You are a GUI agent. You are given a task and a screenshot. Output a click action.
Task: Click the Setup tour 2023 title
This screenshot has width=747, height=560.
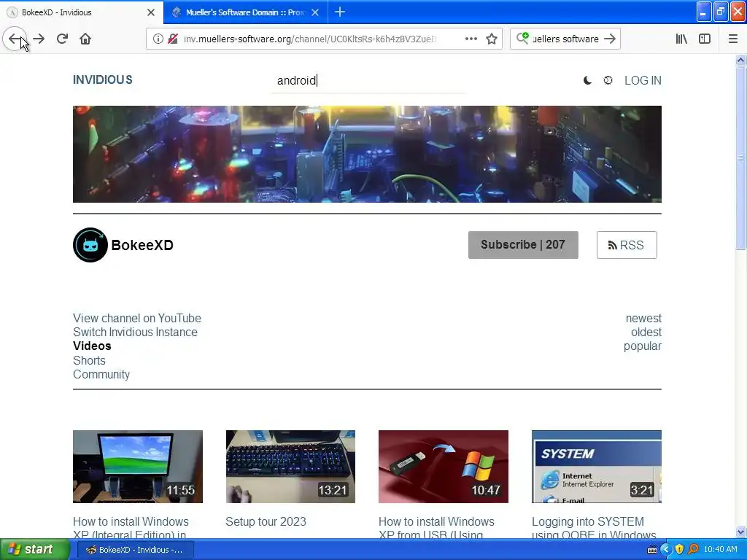(x=266, y=521)
